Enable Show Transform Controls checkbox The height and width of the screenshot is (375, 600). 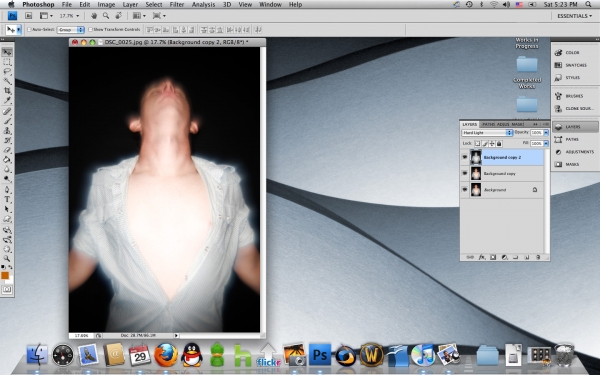tap(91, 29)
